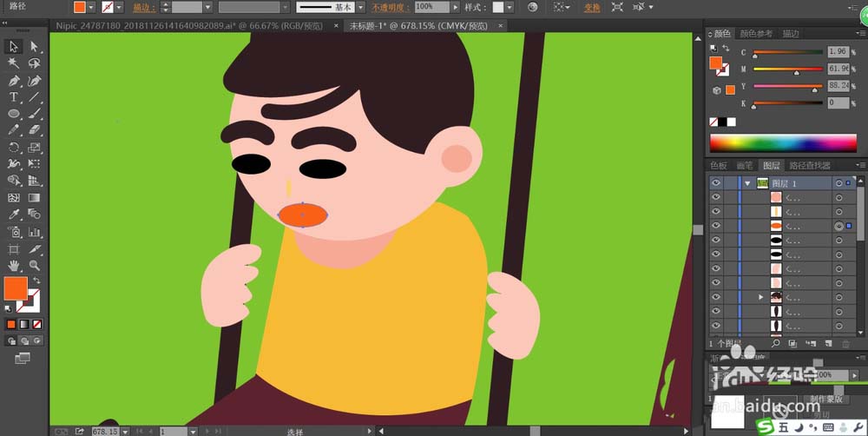Viewport: 868px width, 436px height.
Task: Select the Pen tool
Action: tap(14, 81)
